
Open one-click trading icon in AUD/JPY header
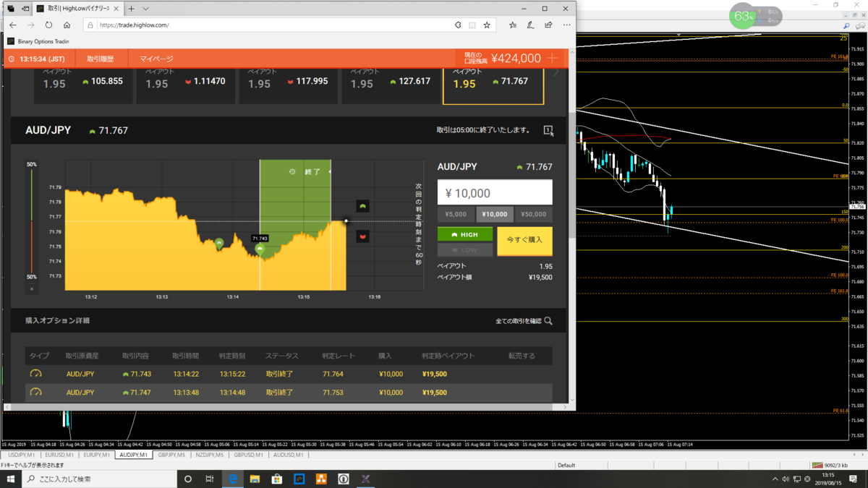pyautogui.click(x=548, y=131)
